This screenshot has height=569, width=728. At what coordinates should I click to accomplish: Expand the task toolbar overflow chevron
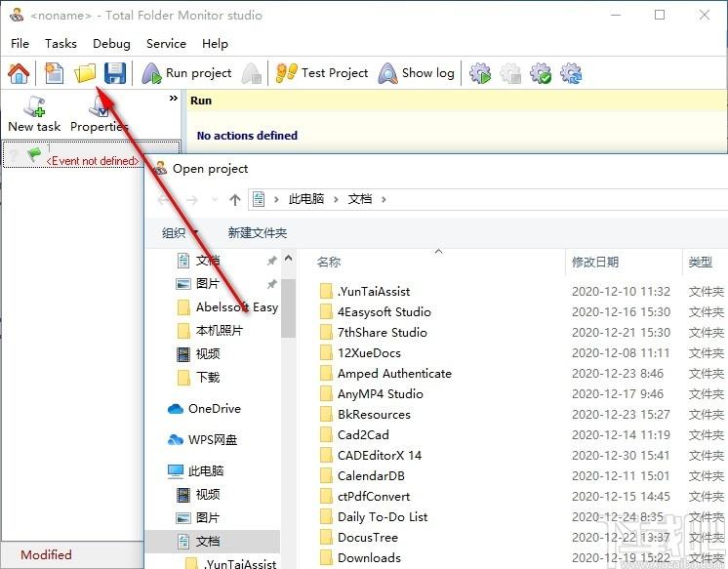tap(174, 98)
